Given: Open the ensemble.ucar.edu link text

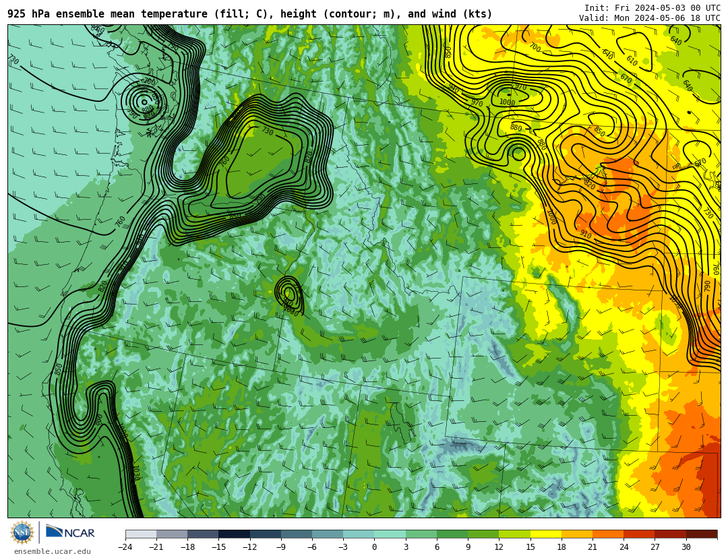Looking at the screenshot, I should tap(53, 552).
